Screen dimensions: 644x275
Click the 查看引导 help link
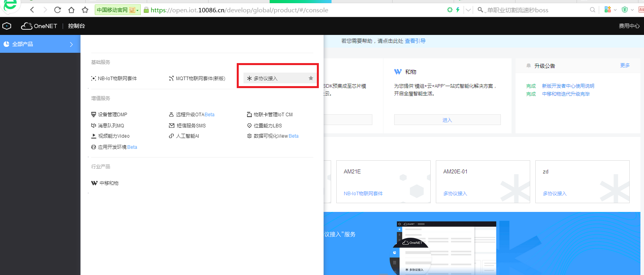pos(415,41)
